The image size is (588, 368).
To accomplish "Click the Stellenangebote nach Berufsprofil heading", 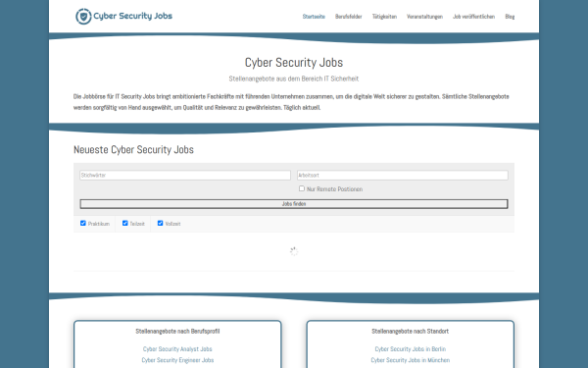I will coord(177,332).
